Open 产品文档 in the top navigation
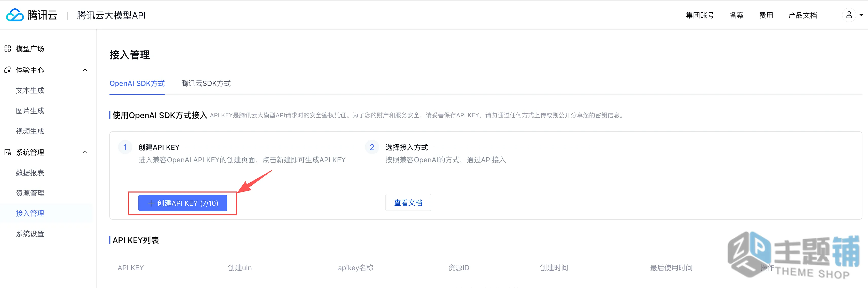 click(803, 15)
